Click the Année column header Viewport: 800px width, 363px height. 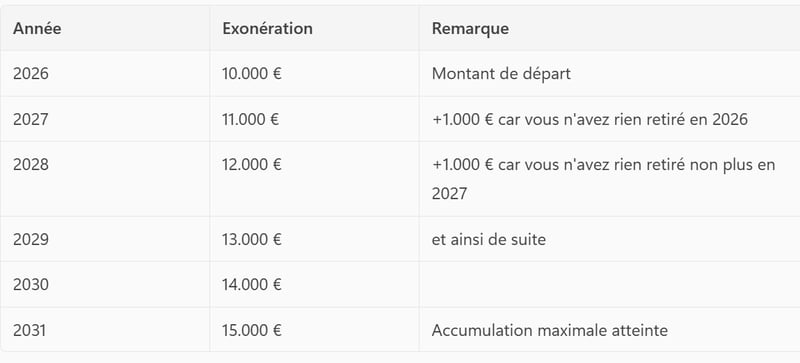click(37, 29)
